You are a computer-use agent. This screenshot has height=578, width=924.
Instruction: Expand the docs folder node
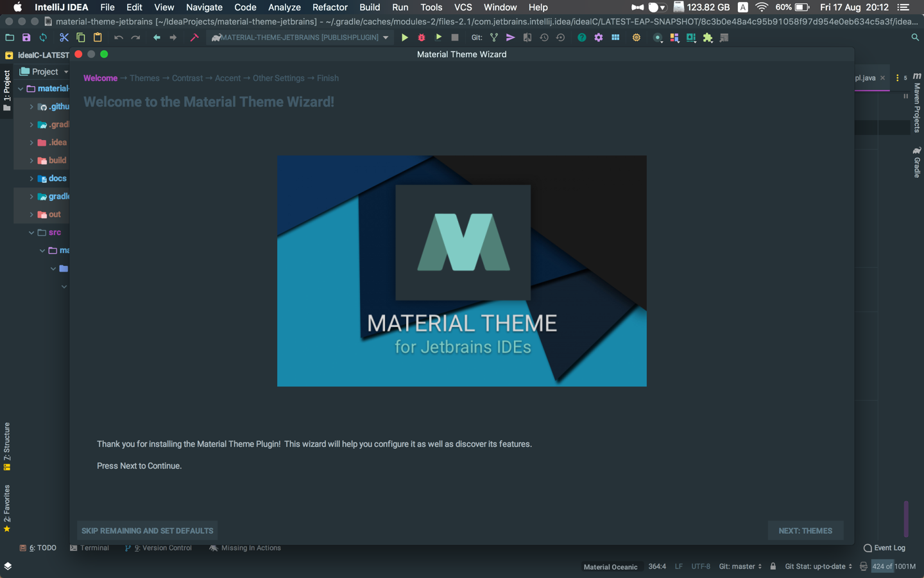[31, 179]
